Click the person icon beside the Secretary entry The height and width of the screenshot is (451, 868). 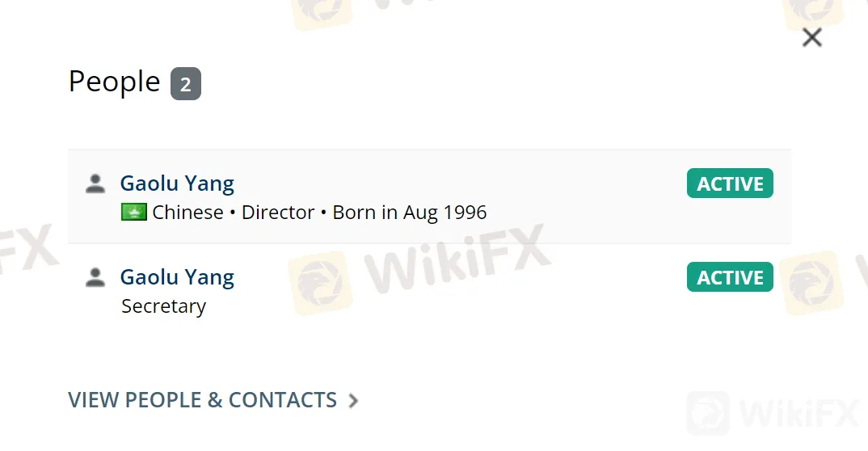click(95, 277)
